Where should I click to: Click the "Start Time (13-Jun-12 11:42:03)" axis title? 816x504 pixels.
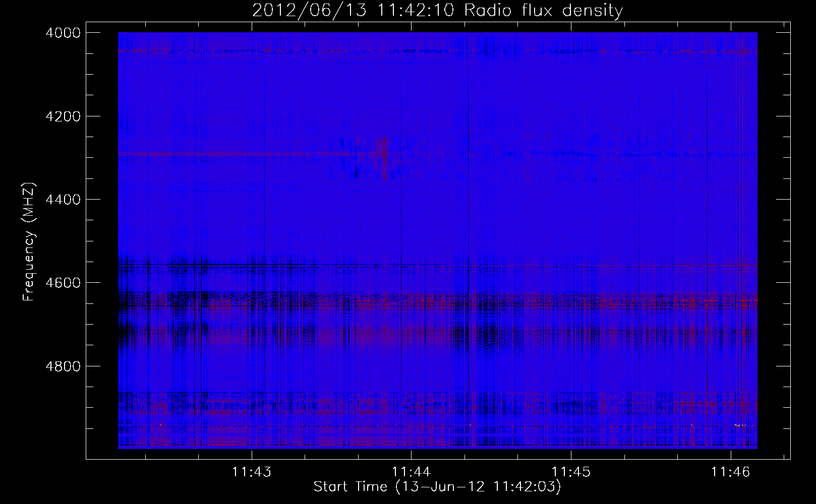coord(437,487)
